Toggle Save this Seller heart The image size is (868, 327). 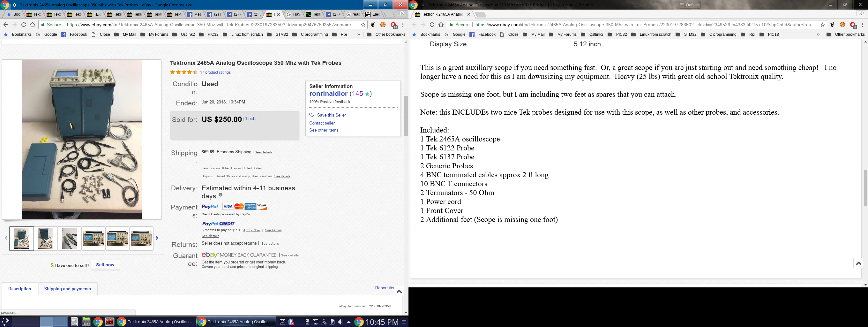[312, 115]
